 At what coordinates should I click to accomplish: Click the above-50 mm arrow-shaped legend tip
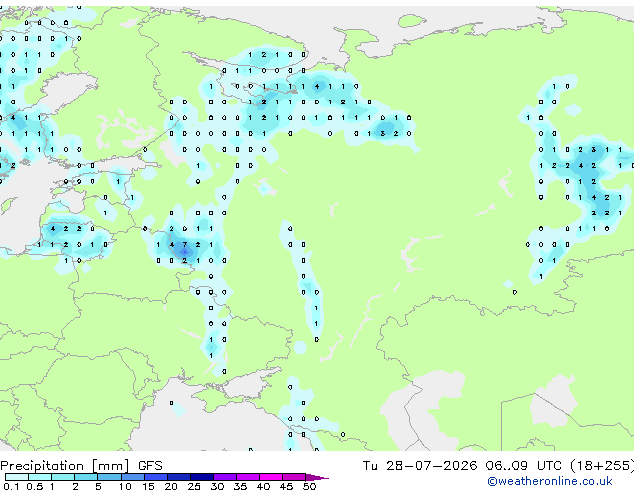(x=316, y=477)
